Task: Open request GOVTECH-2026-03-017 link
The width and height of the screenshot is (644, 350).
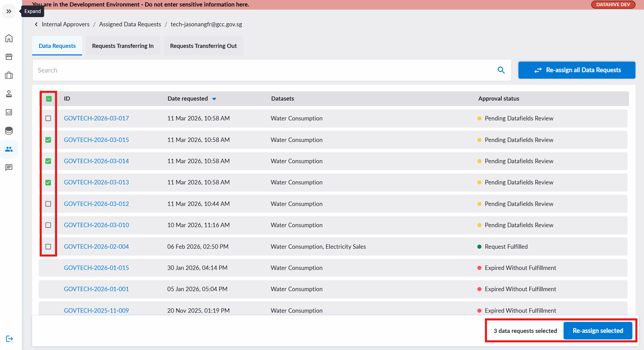Action: point(96,118)
